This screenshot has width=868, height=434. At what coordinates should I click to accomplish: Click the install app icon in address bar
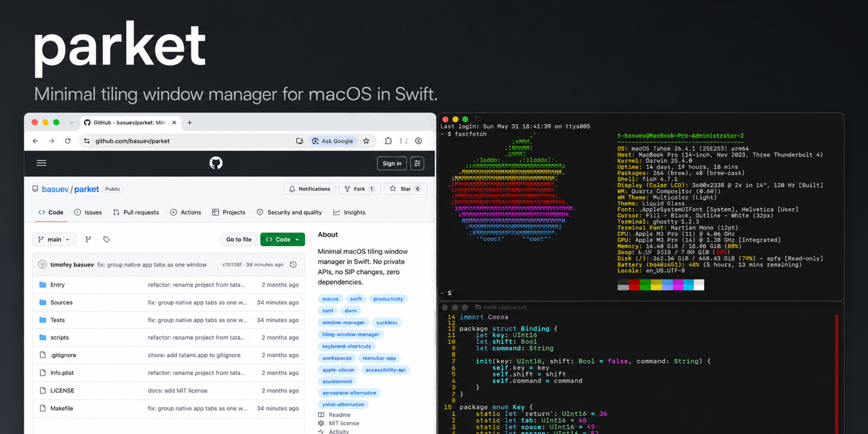(x=300, y=141)
